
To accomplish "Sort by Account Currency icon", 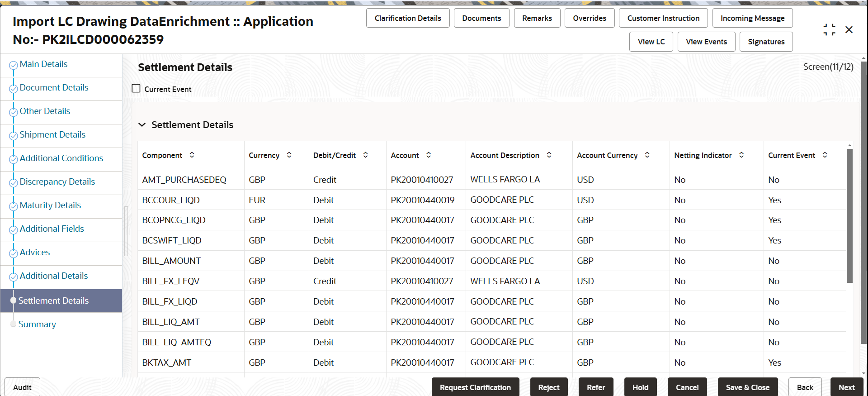I will [647, 155].
